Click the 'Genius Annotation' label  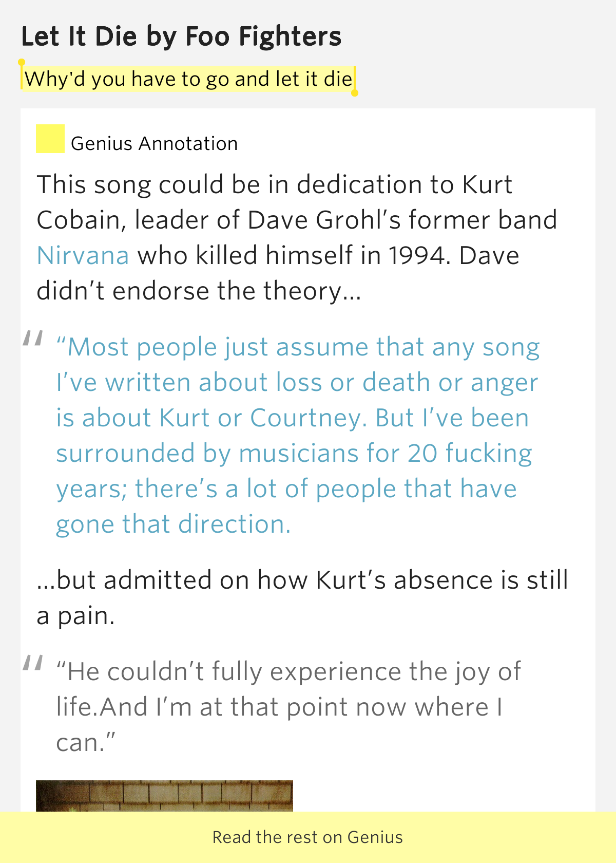point(155,143)
